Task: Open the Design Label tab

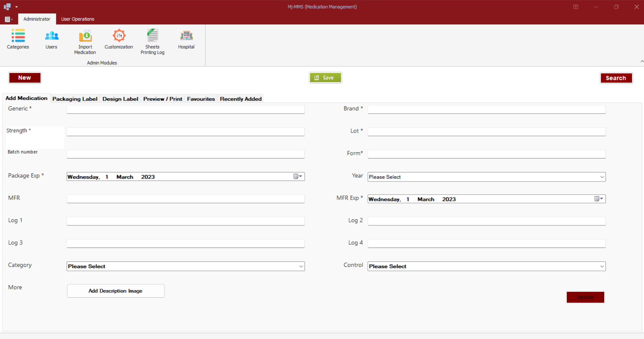Action: click(120, 99)
